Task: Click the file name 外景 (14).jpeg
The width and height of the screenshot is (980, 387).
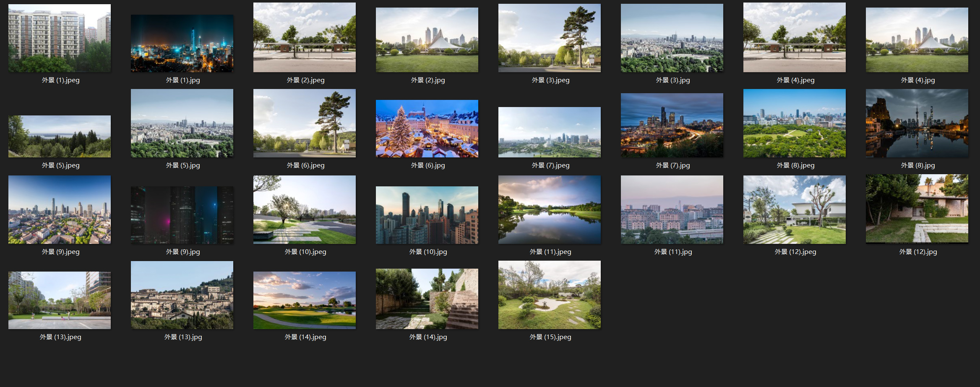Action: [305, 337]
